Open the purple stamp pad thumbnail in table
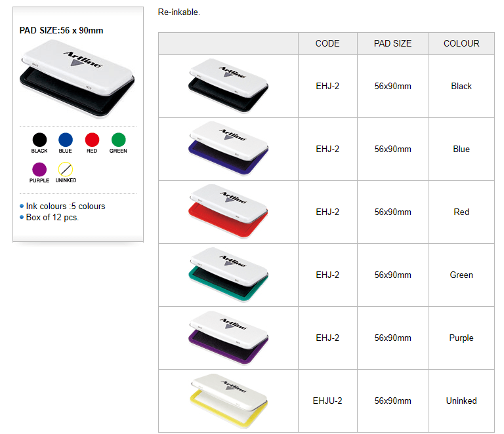 pyautogui.click(x=228, y=338)
